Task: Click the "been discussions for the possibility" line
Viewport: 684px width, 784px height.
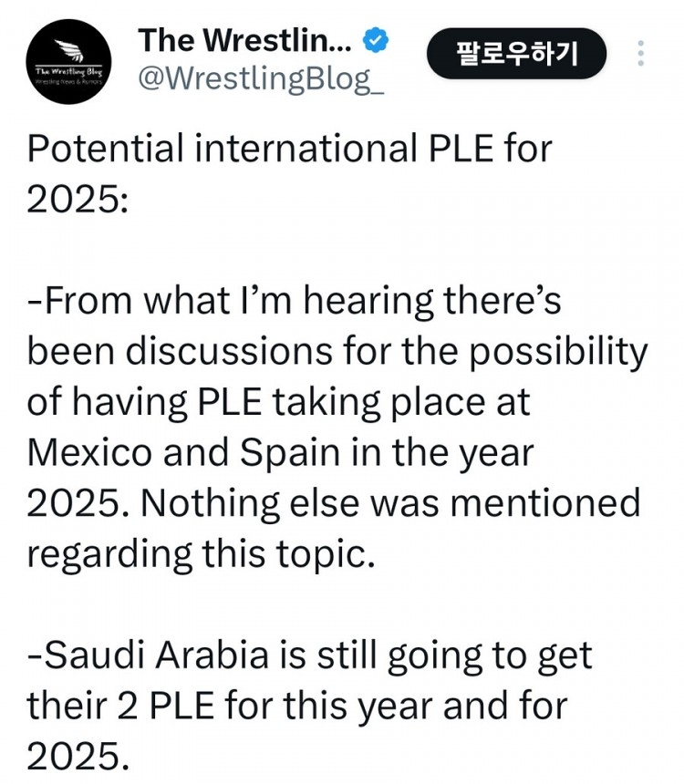Action: coord(337,352)
